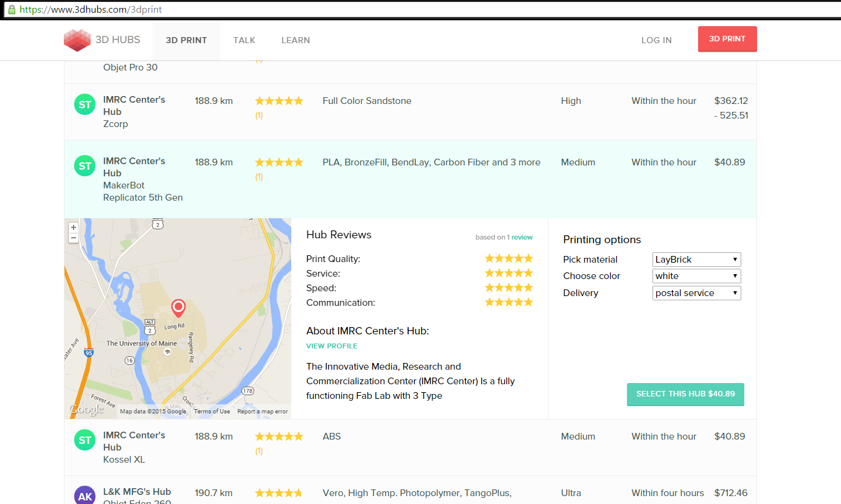Click star rating of Kossel XL row

[x=279, y=437]
